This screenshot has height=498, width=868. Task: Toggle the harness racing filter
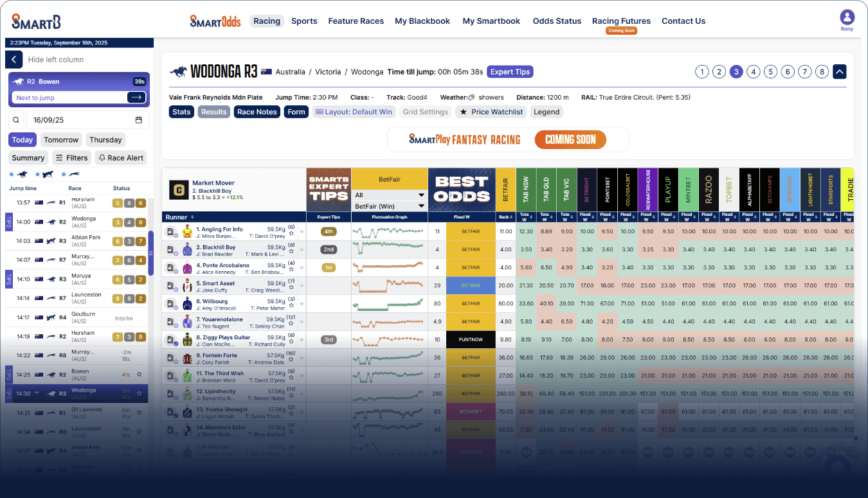pyautogui.click(x=47, y=174)
